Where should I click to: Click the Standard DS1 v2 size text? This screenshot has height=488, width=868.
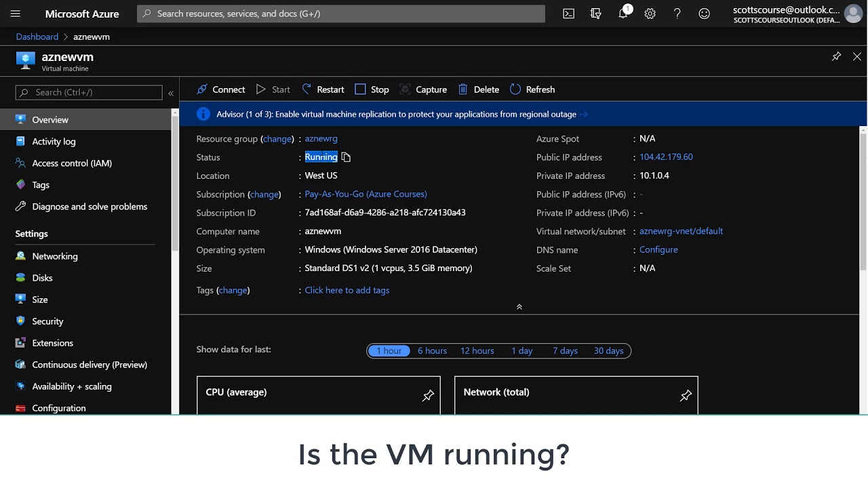[389, 268]
